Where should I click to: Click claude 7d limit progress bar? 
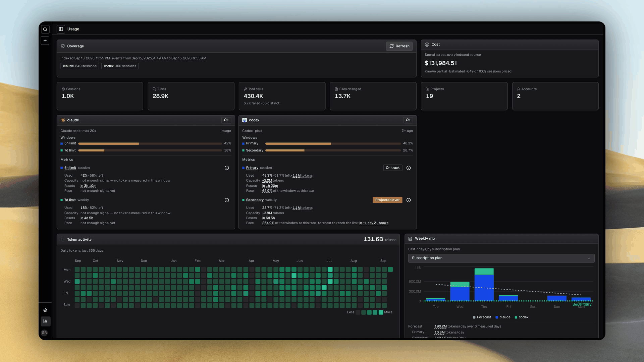click(x=150, y=150)
